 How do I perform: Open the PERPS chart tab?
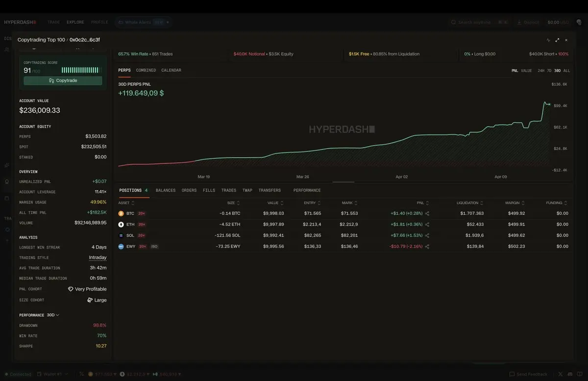124,70
